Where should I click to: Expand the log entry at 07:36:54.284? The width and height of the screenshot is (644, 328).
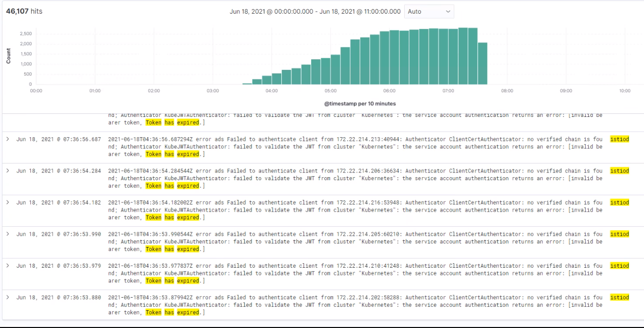pos(8,171)
